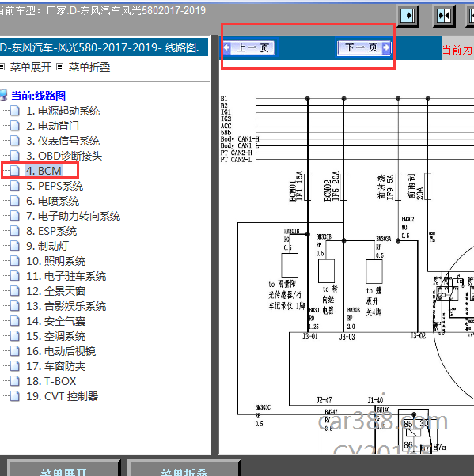The image size is (474, 476).
Task: Open 5. PEPS系统 wiring diagram
Action: coord(55,186)
